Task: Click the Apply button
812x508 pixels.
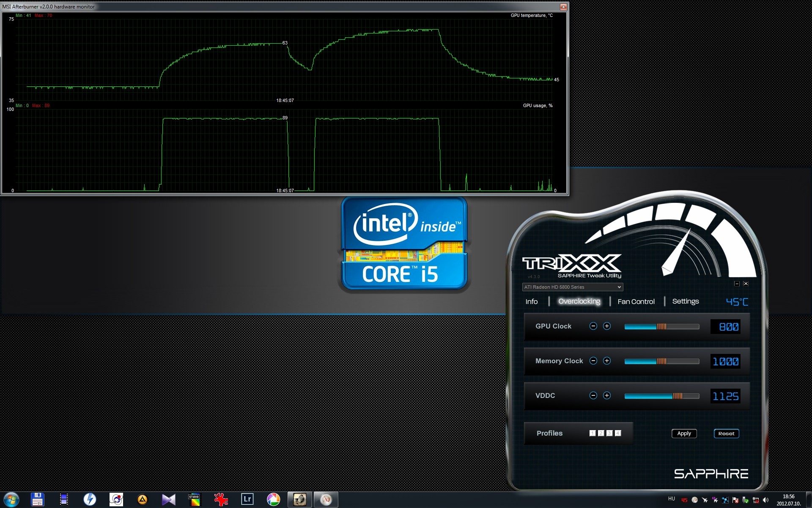Action: click(684, 433)
